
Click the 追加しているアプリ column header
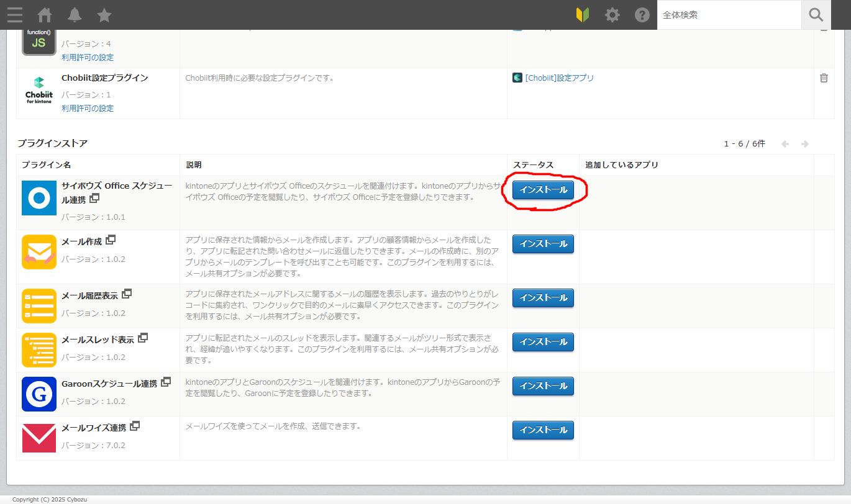tap(622, 165)
